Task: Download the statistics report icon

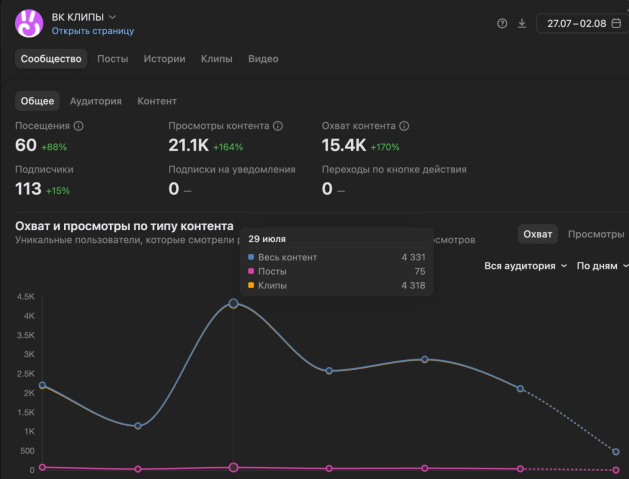Action: pyautogui.click(x=521, y=24)
